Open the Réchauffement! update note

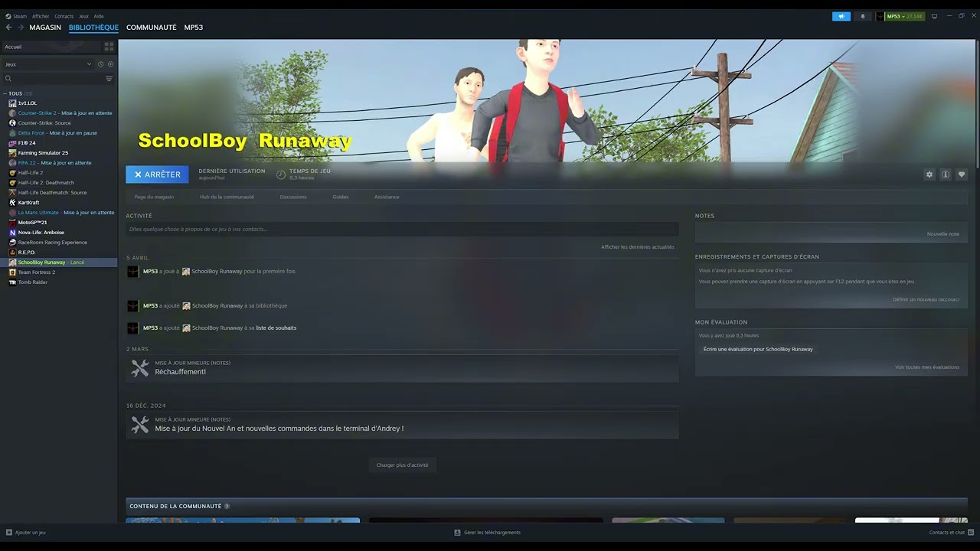[x=402, y=368]
